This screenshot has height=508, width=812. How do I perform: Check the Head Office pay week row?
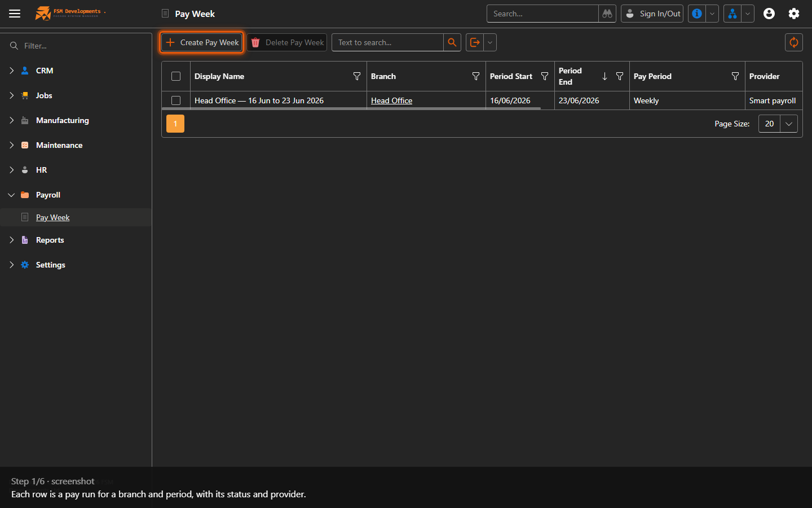point(176,100)
